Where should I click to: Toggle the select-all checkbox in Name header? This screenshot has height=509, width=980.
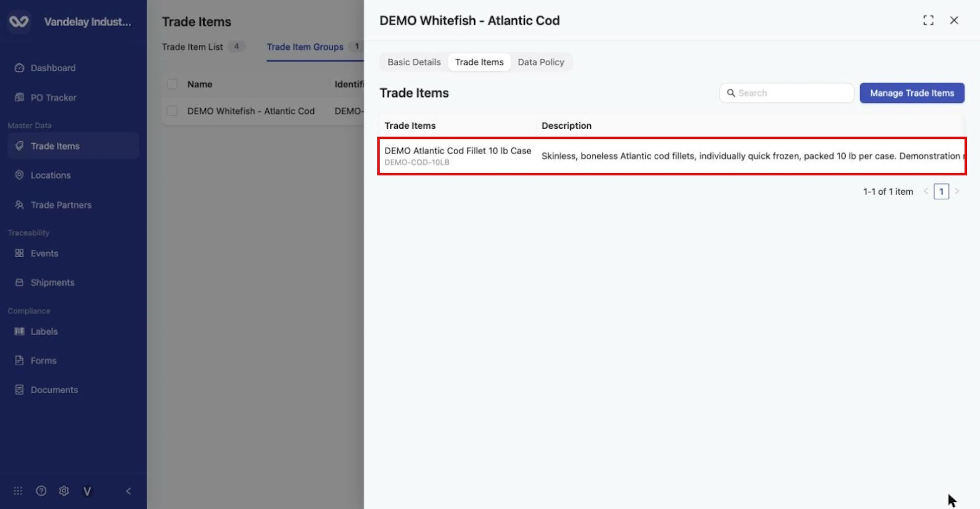click(172, 84)
